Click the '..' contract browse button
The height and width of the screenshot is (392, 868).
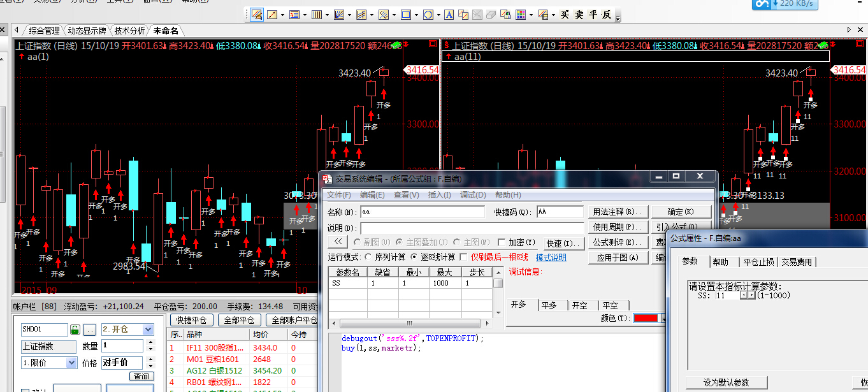(x=89, y=330)
